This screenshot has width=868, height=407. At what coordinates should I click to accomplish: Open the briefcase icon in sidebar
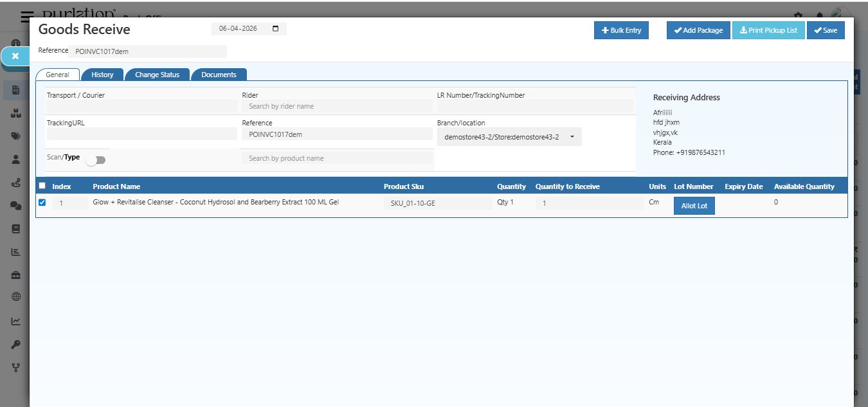[16, 275]
